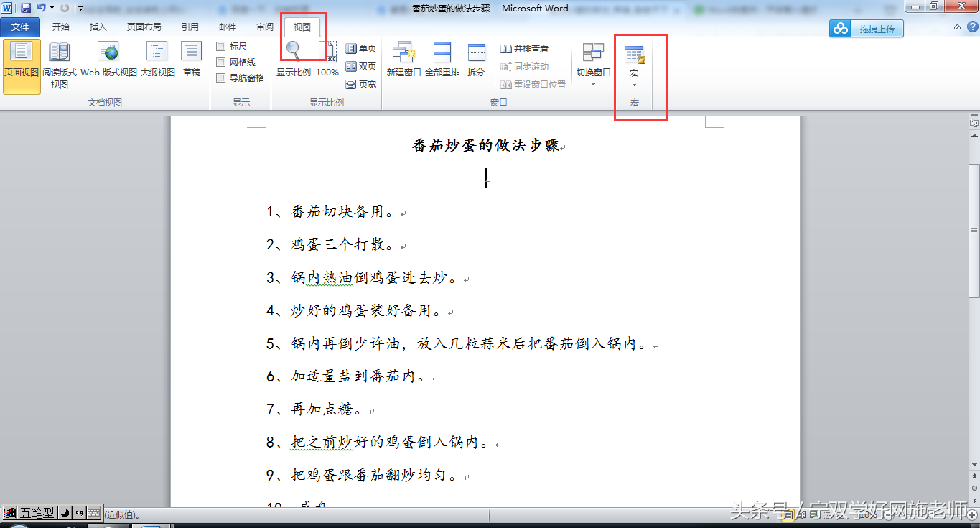This screenshot has width=980, height=528.
Task: Expand the undo history dropdown arrow
Action: tap(52, 8)
